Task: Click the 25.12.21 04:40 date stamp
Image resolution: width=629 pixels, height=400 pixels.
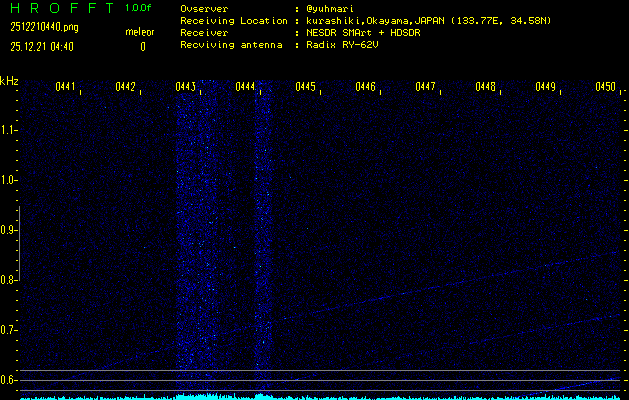Action: point(44,46)
